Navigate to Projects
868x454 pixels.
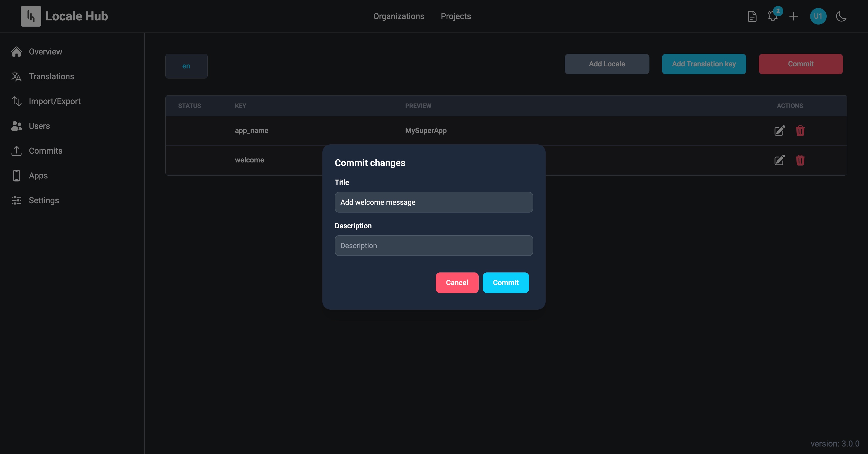pos(455,16)
